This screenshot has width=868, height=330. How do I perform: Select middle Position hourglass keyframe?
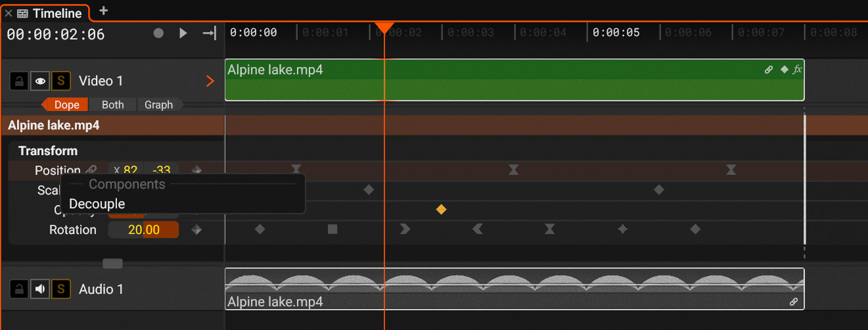513,170
